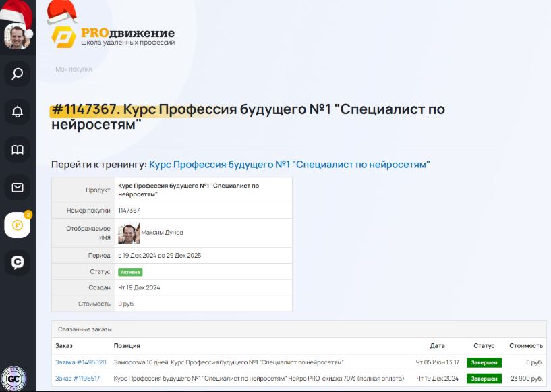Click the green Активна status badge

tap(130, 272)
